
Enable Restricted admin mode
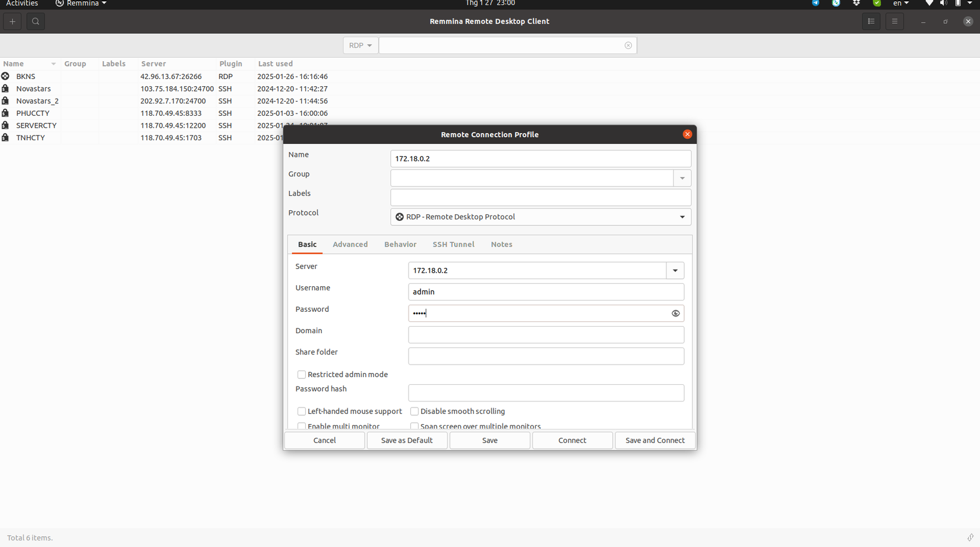(x=302, y=375)
